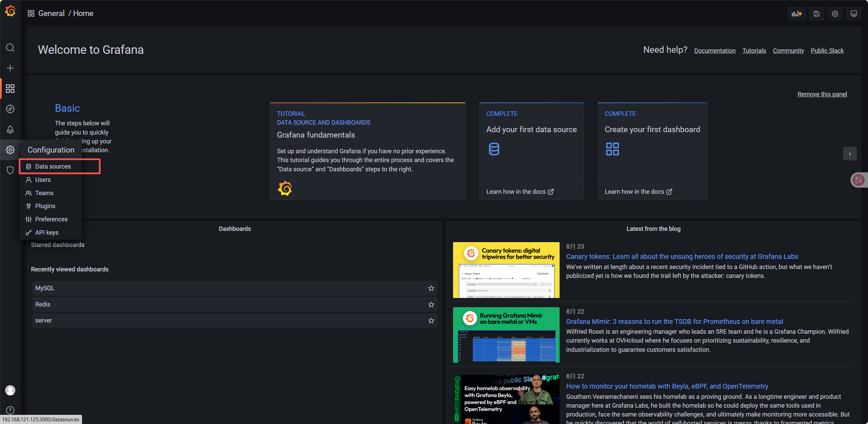Click the Beyla homelab blog thumbnail
Viewport: 868px width, 424px height.
tap(506, 399)
